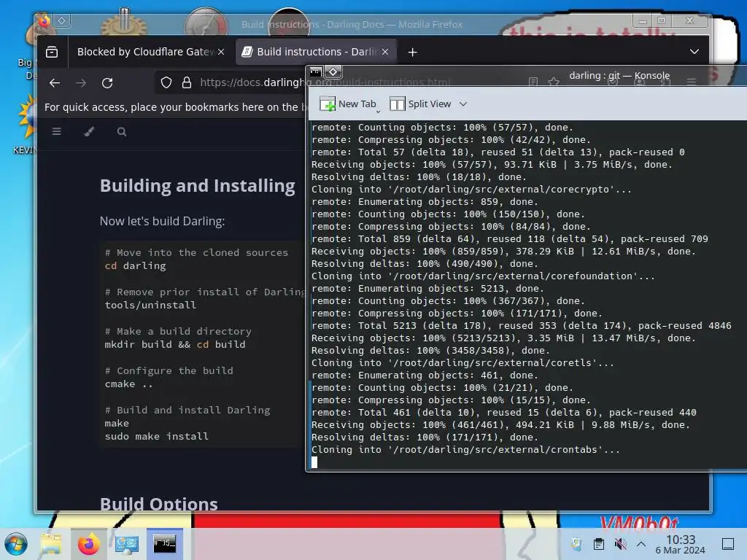Screen dimensions: 747x560
Task: Open the file manager from taskbar
Action: 51,544
